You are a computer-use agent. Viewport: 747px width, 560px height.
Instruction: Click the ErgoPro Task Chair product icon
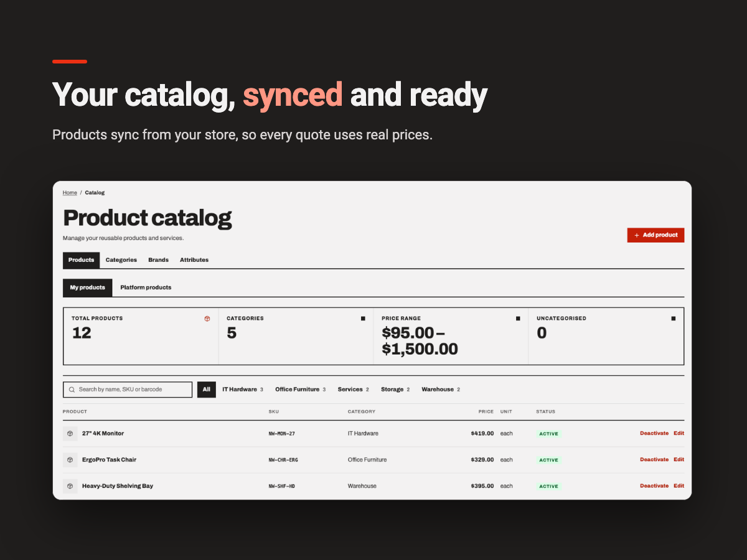coord(70,460)
